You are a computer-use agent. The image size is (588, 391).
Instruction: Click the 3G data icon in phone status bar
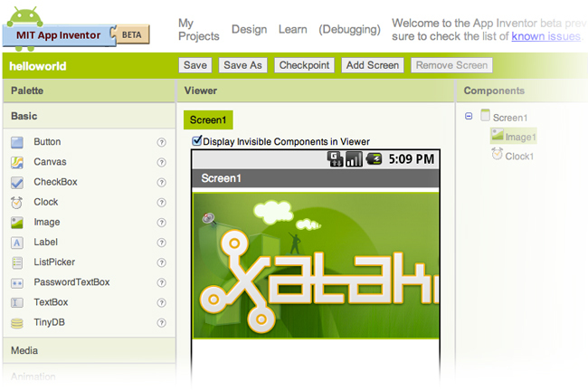tap(335, 159)
